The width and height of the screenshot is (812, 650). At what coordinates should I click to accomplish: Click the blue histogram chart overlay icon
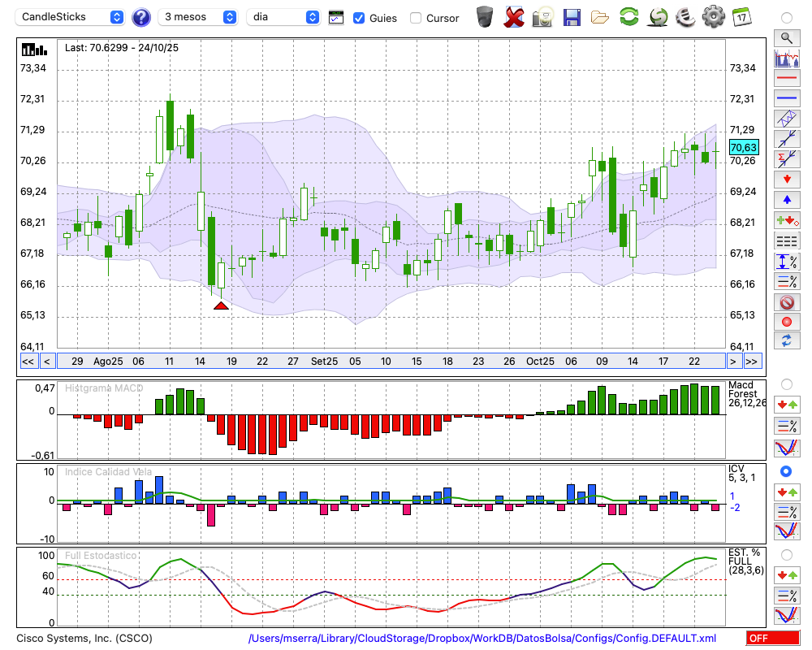(x=787, y=58)
